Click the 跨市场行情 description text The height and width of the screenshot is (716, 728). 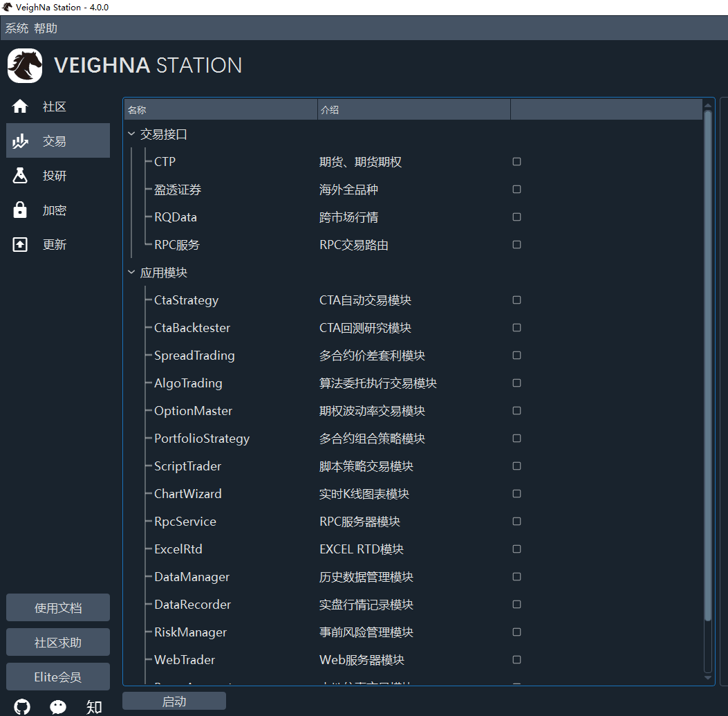pyautogui.click(x=348, y=217)
